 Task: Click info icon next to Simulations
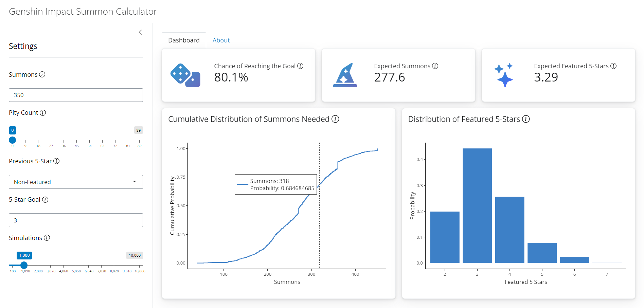[x=47, y=238]
